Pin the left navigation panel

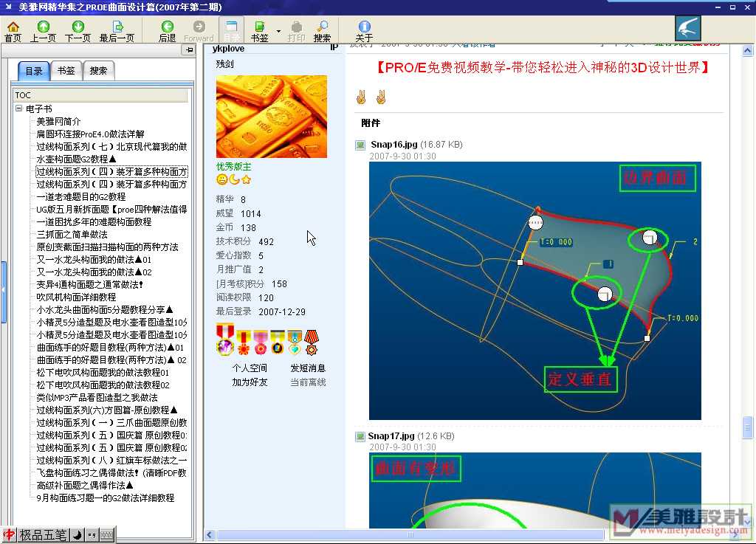coord(188,49)
